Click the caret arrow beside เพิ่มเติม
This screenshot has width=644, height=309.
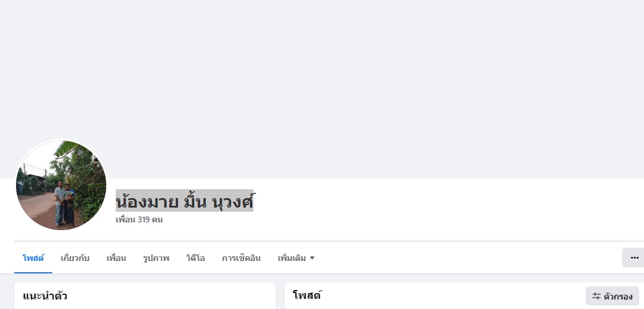[312, 258]
